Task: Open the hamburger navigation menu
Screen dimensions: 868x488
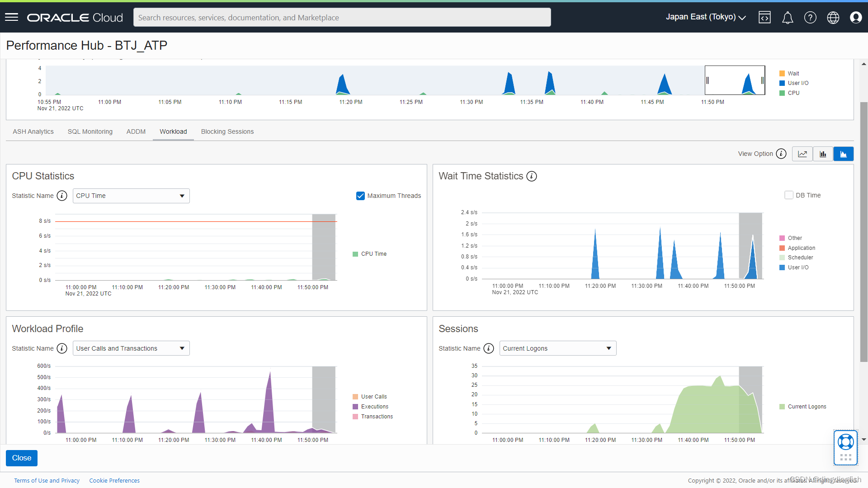Action: [x=11, y=17]
